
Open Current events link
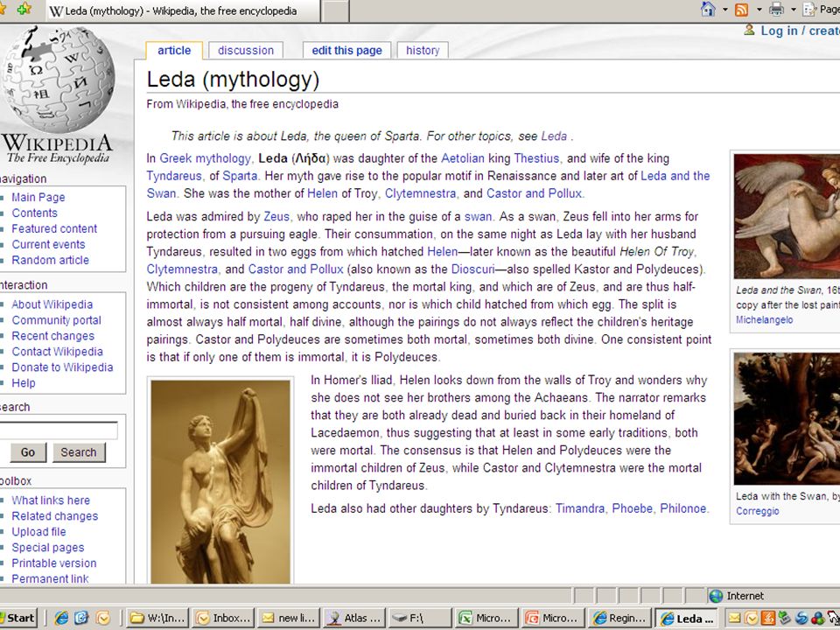click(x=49, y=244)
